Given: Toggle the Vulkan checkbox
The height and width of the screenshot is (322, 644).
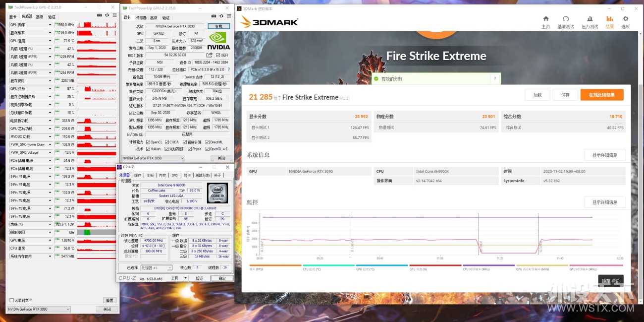Looking at the screenshot, I should pos(148,149).
